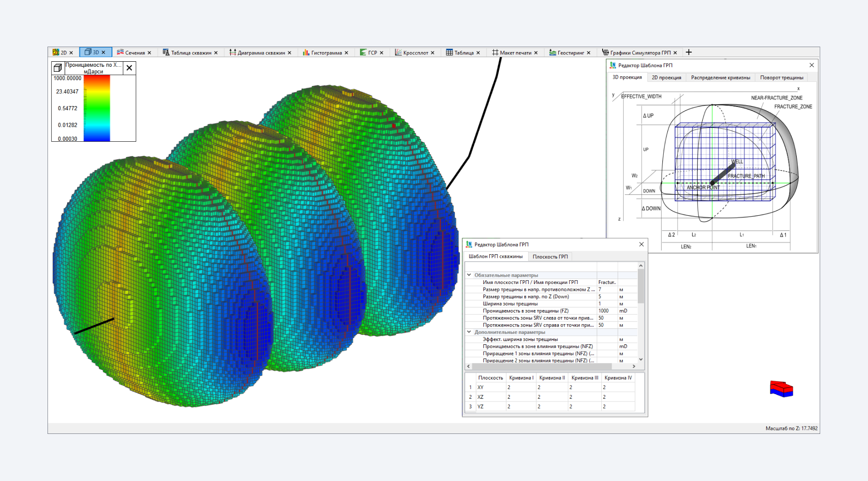Image resolution: width=868 pixels, height=481 pixels.
Task: Click the Геостиринг tab icon
Action: (x=552, y=53)
